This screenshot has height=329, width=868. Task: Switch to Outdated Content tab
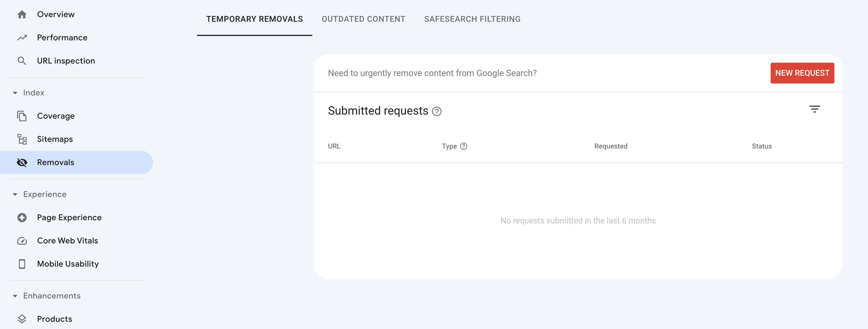point(363,19)
